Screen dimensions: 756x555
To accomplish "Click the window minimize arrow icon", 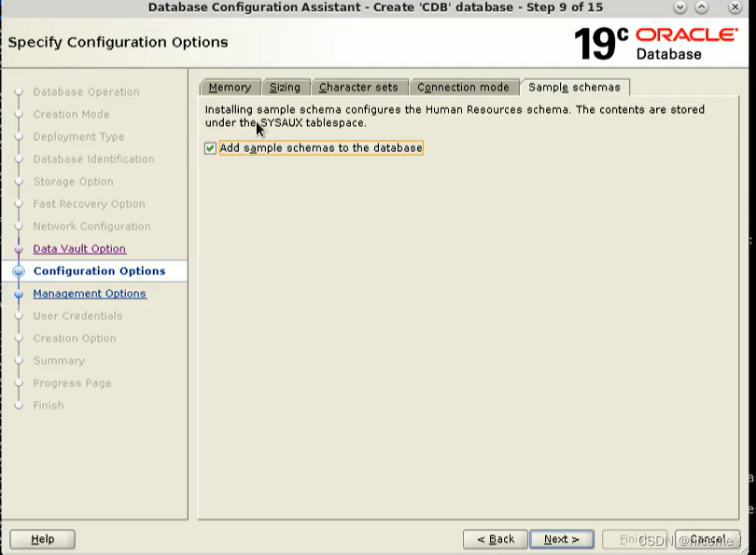I will coord(680,8).
